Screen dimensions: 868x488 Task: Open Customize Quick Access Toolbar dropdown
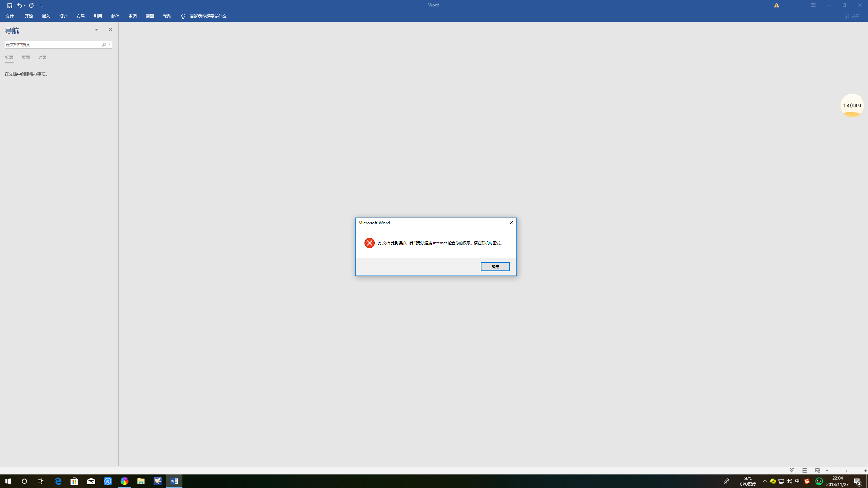(x=41, y=6)
